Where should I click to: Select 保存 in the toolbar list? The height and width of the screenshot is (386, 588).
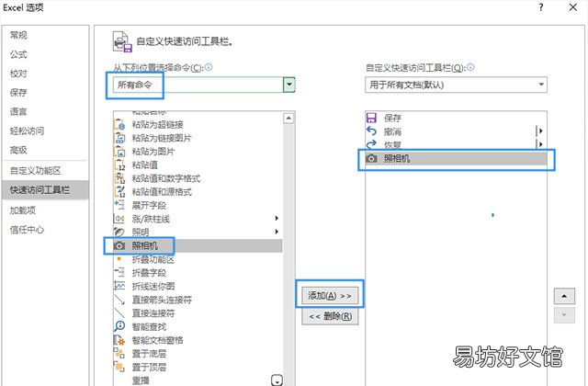456,119
